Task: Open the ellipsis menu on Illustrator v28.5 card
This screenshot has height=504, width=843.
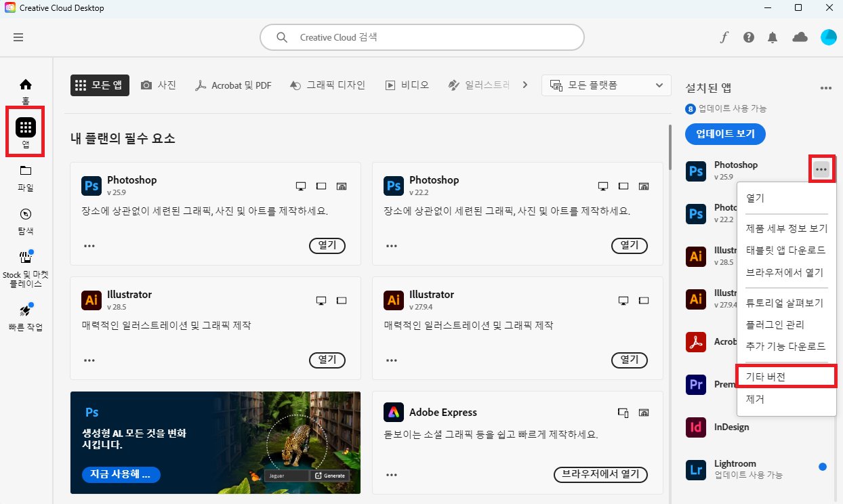Action: coord(89,360)
